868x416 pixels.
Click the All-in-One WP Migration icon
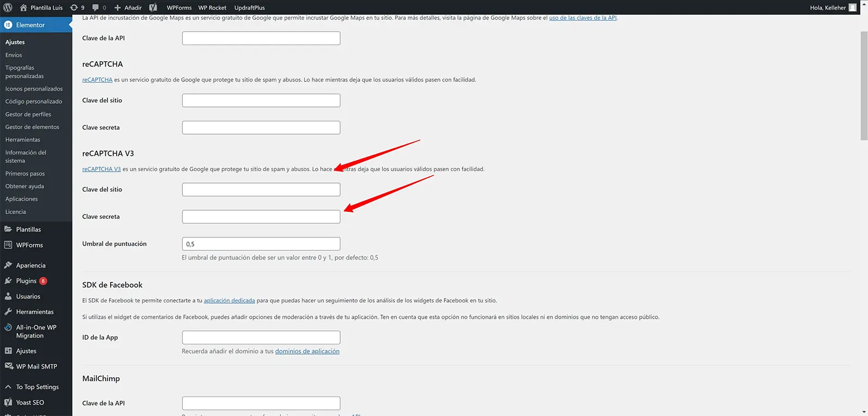pos(8,327)
